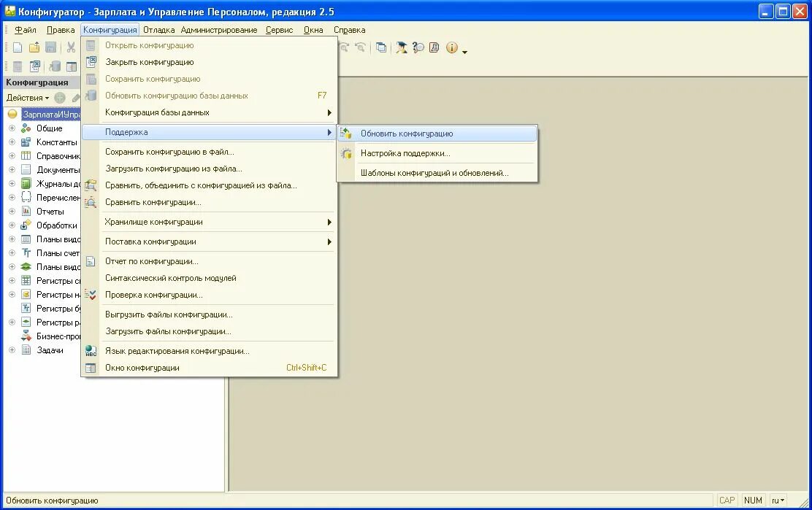Open toolbar options arrow after info icon

tap(464, 52)
